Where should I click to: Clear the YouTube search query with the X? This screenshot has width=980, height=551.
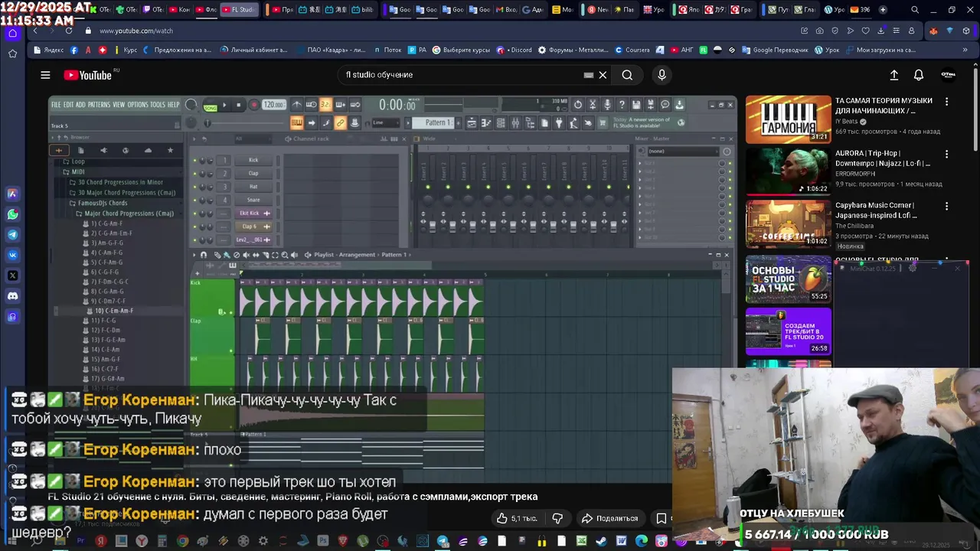tap(603, 75)
